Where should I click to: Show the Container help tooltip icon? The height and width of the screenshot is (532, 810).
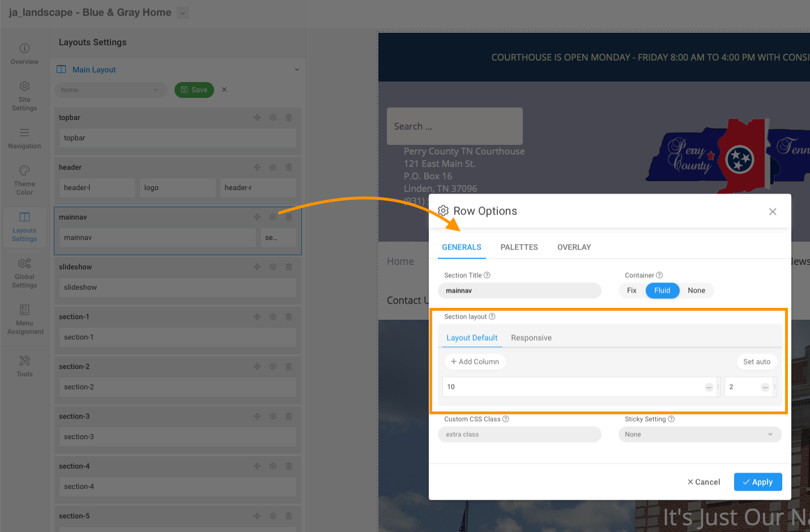pyautogui.click(x=659, y=275)
